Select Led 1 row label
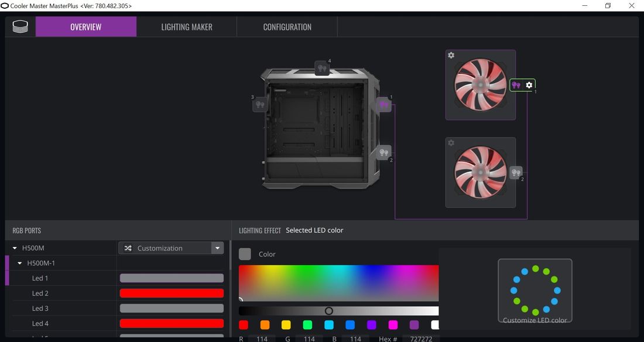The image size is (644, 342). [40, 278]
